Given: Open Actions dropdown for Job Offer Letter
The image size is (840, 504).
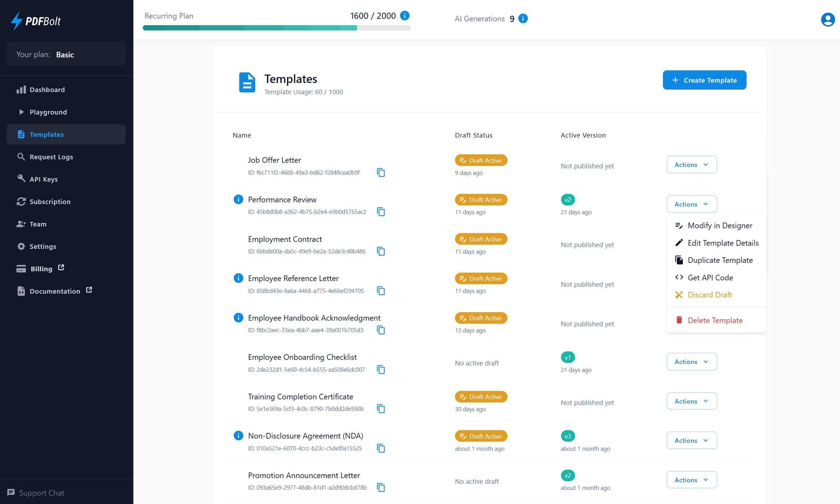Looking at the screenshot, I should tap(691, 164).
